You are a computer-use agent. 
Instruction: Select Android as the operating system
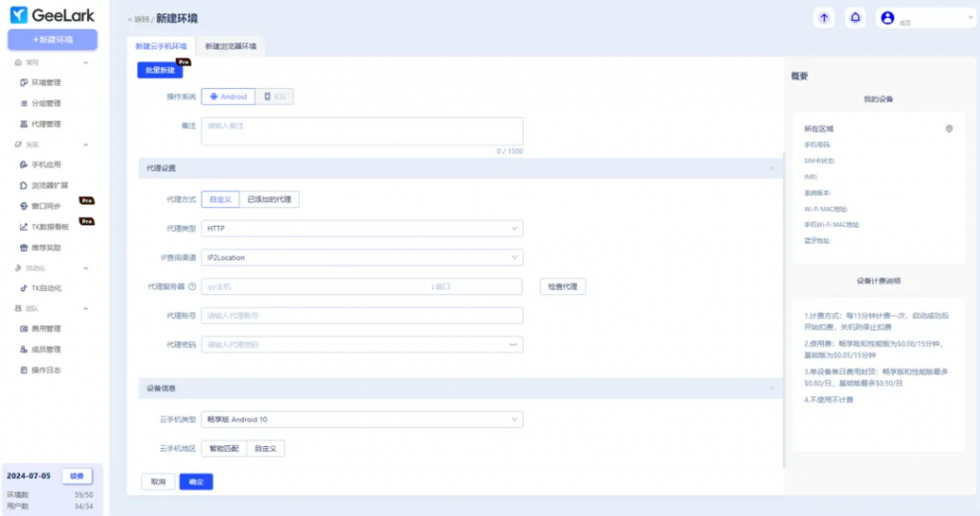point(228,97)
